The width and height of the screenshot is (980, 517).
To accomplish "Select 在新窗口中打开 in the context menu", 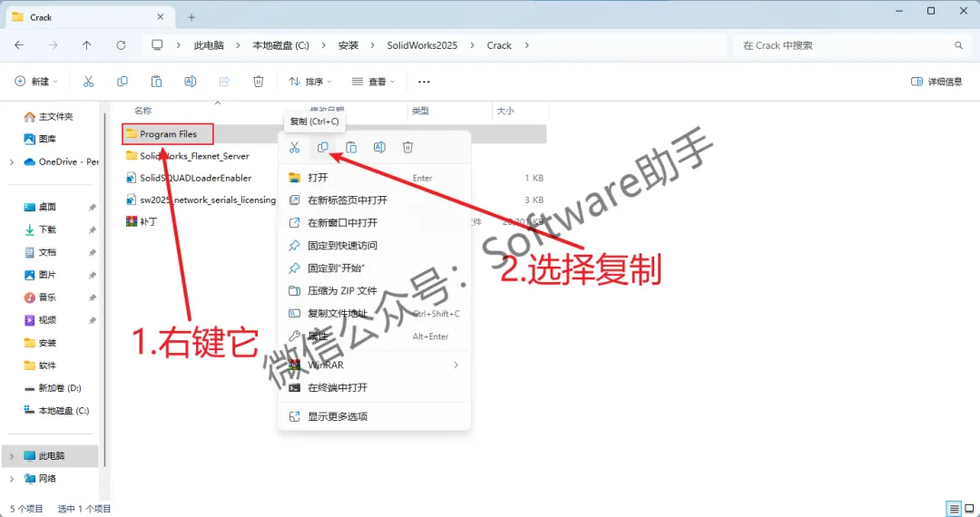I will pyautogui.click(x=375, y=223).
